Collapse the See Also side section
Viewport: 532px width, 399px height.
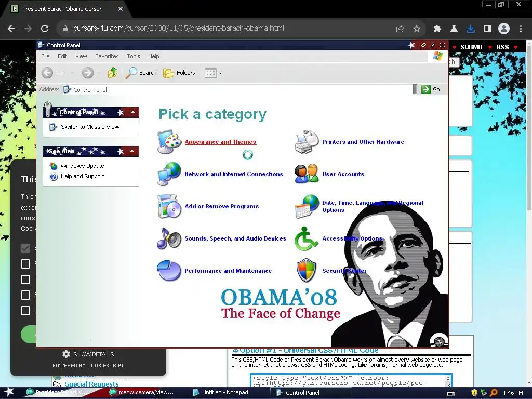click(x=132, y=151)
